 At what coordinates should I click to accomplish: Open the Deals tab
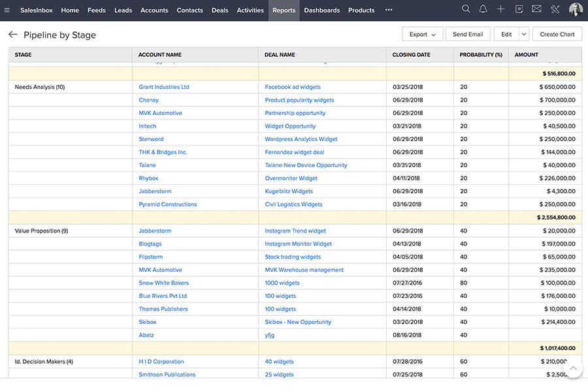point(220,10)
